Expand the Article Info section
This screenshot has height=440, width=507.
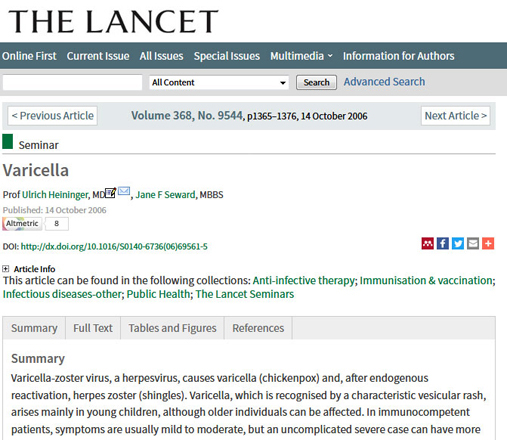tap(6, 269)
